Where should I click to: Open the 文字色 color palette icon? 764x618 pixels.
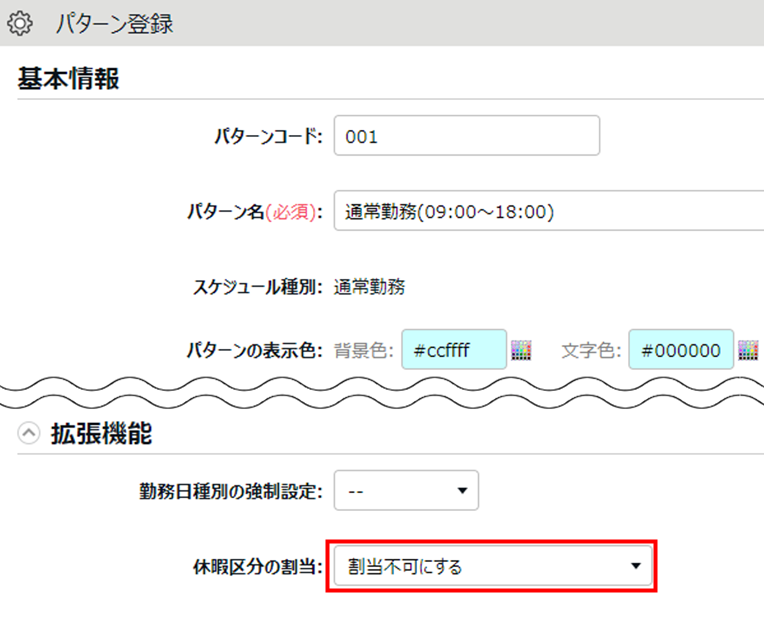coord(748,350)
